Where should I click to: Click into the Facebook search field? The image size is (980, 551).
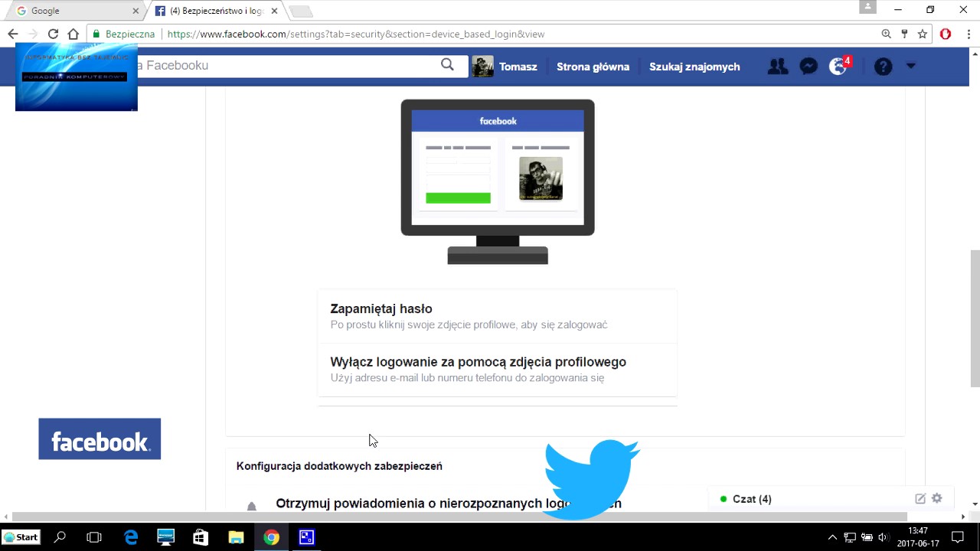(x=287, y=66)
